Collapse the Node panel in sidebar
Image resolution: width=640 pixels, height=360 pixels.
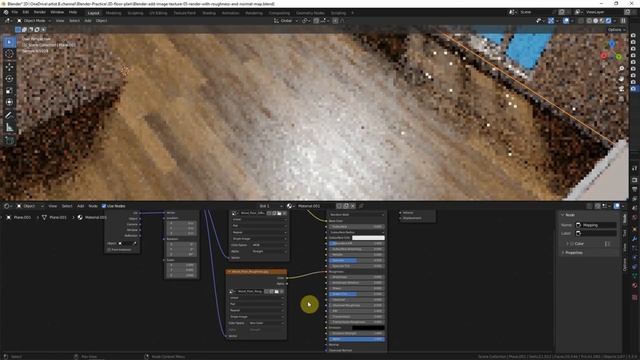568,215
